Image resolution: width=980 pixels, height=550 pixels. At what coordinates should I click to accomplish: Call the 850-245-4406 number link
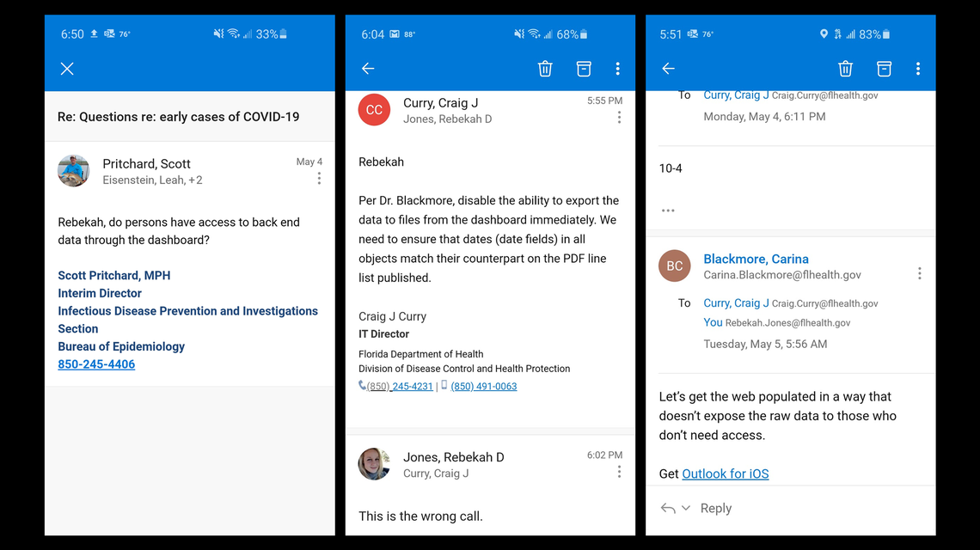tap(96, 364)
